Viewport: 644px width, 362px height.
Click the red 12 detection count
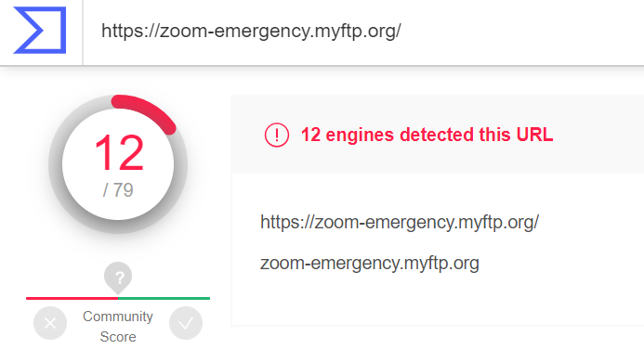(x=119, y=152)
